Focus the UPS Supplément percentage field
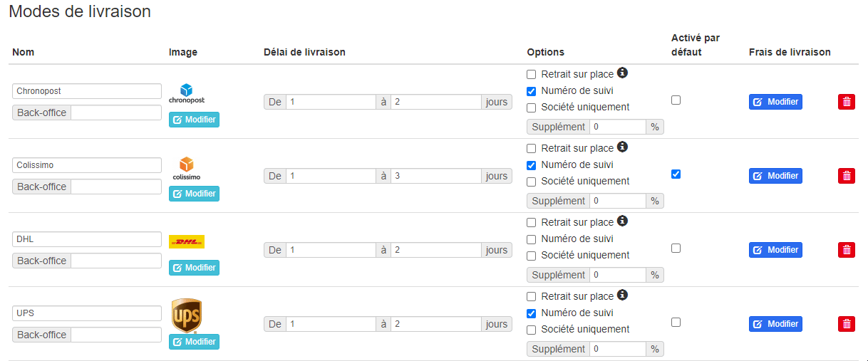868x361 pixels. [617, 349]
